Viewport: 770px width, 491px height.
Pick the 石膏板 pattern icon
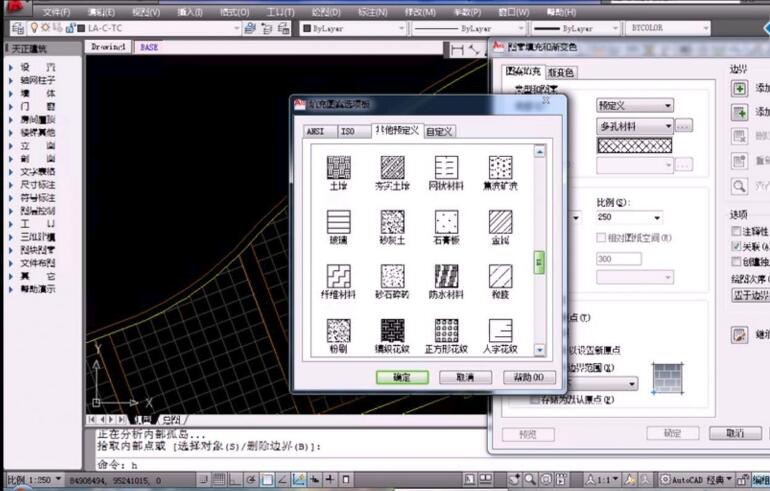pyautogui.click(x=446, y=222)
